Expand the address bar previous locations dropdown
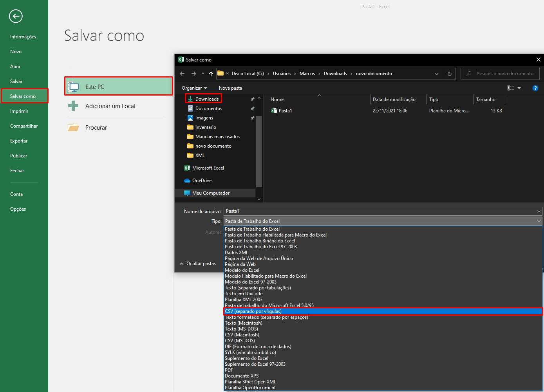544x392 pixels. point(437,74)
